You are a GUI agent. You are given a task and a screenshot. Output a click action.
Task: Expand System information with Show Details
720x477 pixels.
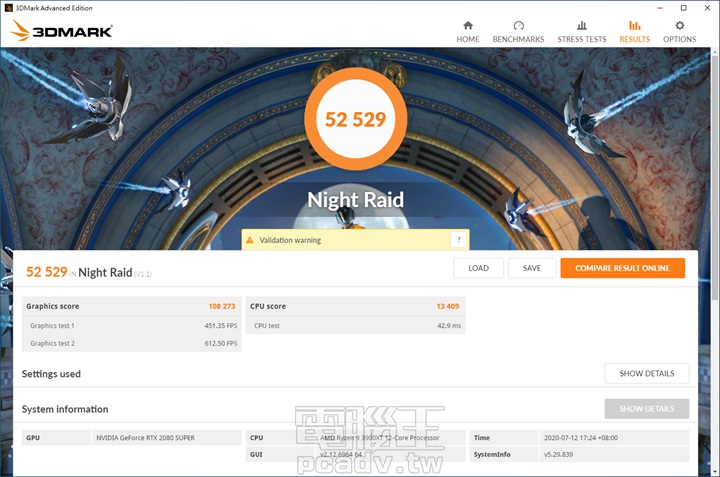pos(646,409)
